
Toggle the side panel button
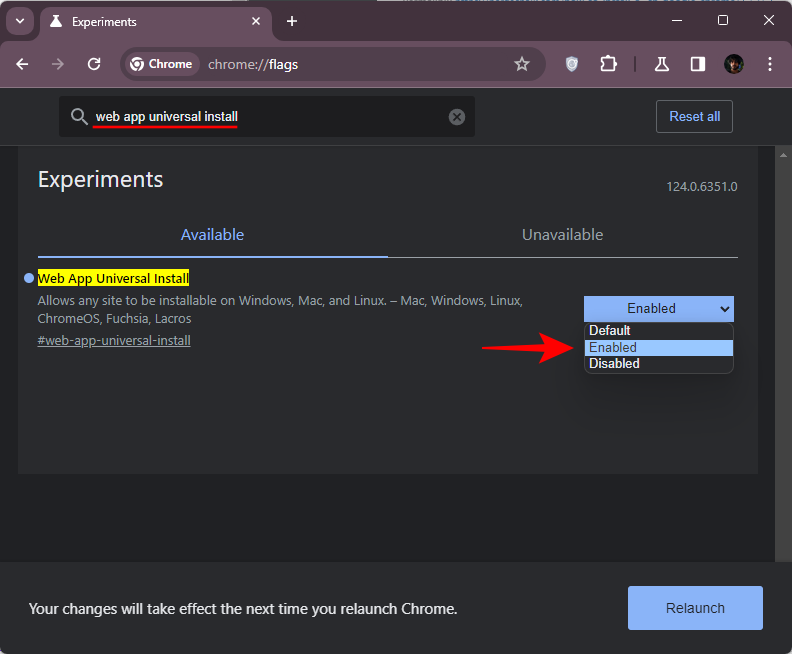(698, 64)
